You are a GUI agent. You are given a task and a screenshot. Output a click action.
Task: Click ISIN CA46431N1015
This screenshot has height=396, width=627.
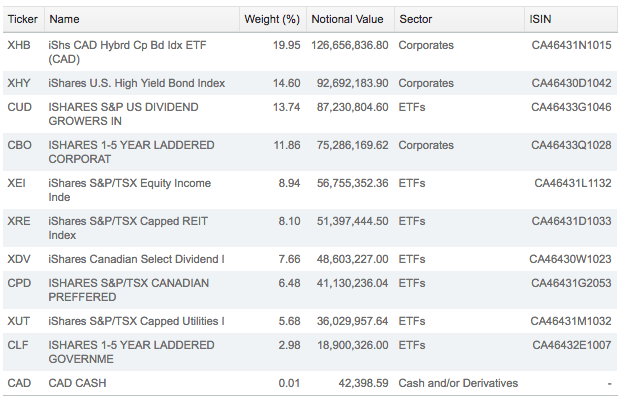pos(571,45)
